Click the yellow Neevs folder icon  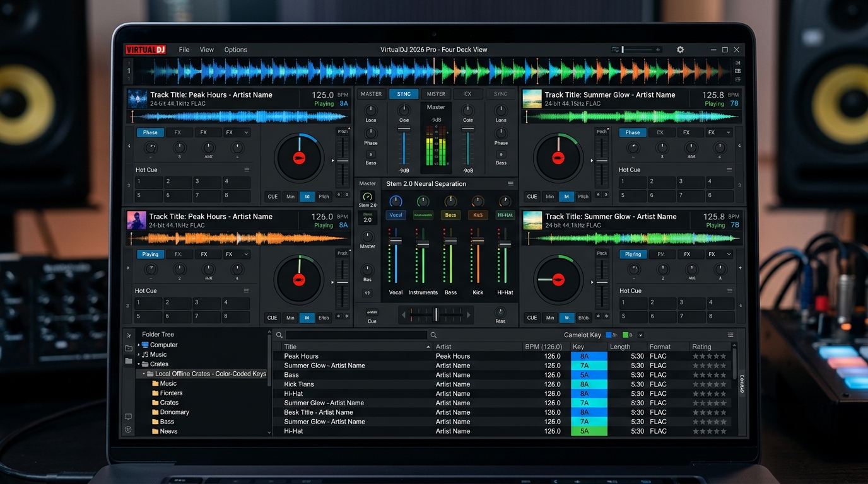pyautogui.click(x=155, y=431)
